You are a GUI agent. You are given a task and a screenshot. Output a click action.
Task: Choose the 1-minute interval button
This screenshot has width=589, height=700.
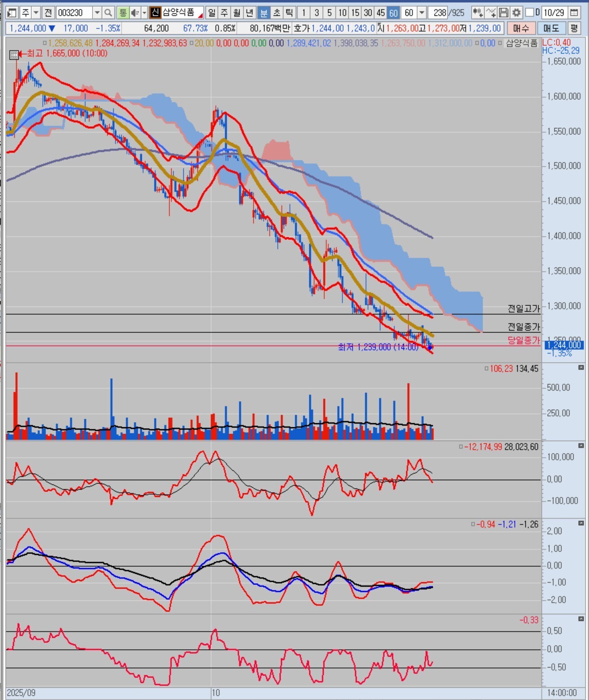pos(304,13)
